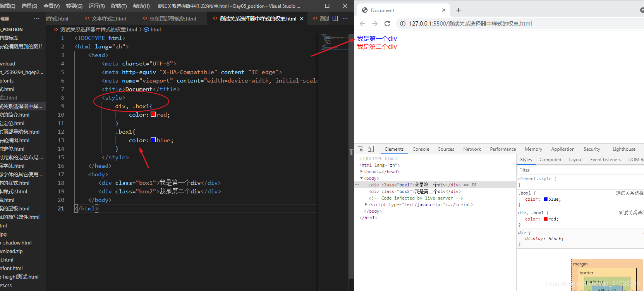Open _shadow.html in the explorer
Screen dimensions: 644x291
pos(16,243)
